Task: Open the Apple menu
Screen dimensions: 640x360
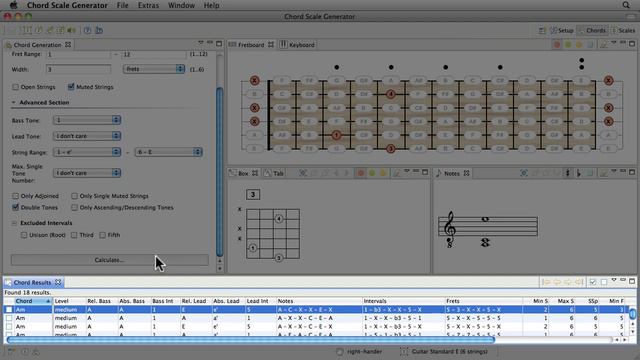Action: [x=13, y=5]
